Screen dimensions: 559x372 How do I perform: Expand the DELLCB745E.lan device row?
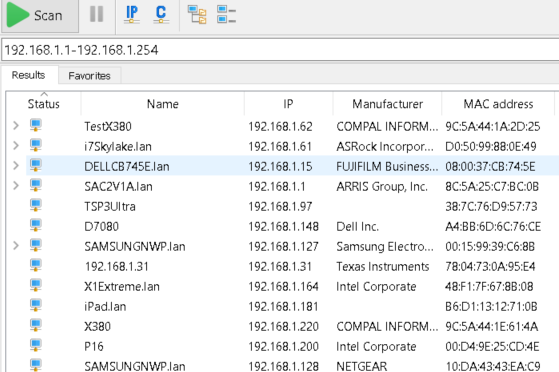coord(16,165)
